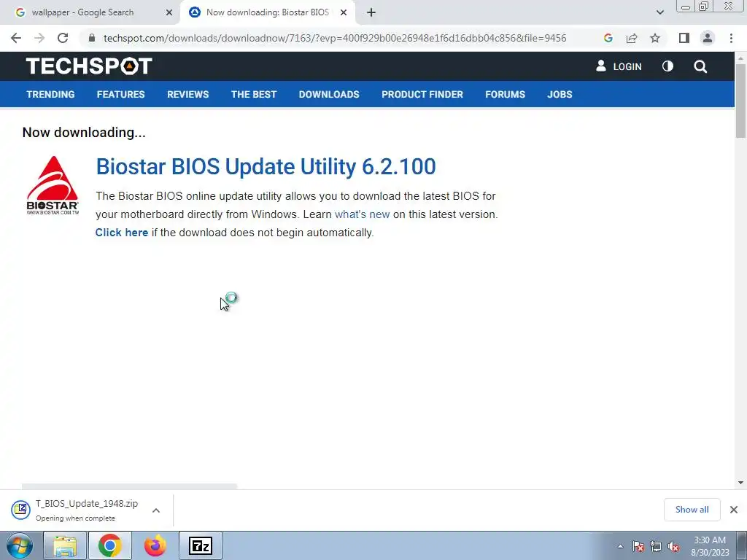Click the muted volume tray icon
Screen dimensions: 747x560
[673, 546]
